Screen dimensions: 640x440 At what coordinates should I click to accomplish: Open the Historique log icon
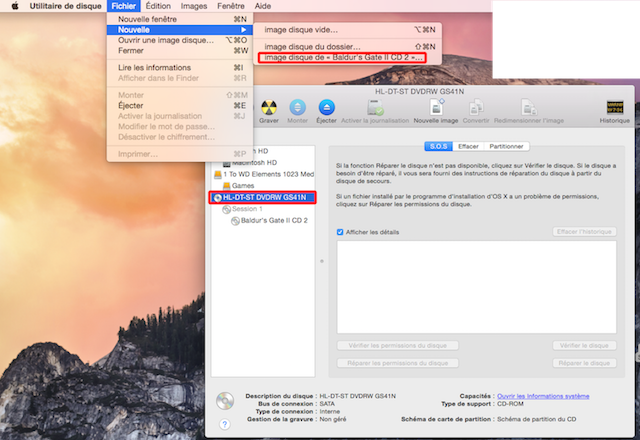tap(615, 108)
